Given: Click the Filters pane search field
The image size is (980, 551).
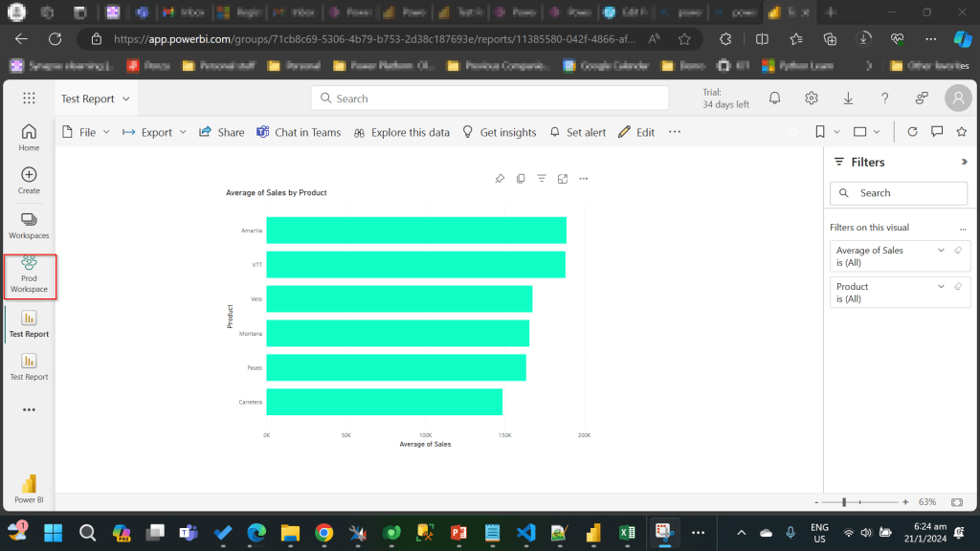Looking at the screenshot, I should pos(898,193).
